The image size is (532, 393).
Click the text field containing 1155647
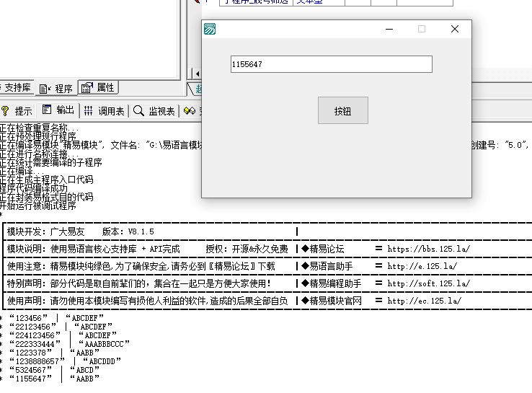(x=331, y=64)
